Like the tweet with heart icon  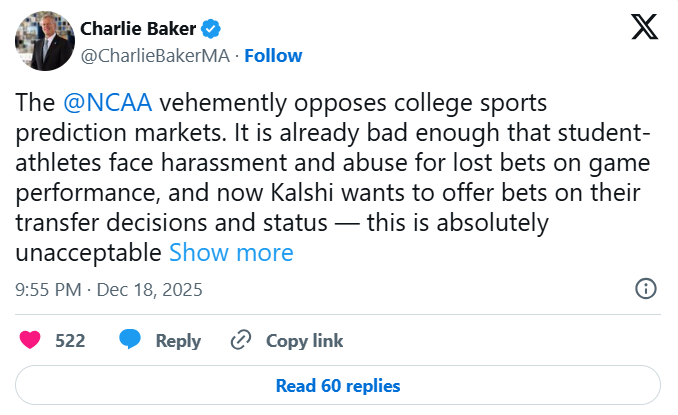pos(31,341)
